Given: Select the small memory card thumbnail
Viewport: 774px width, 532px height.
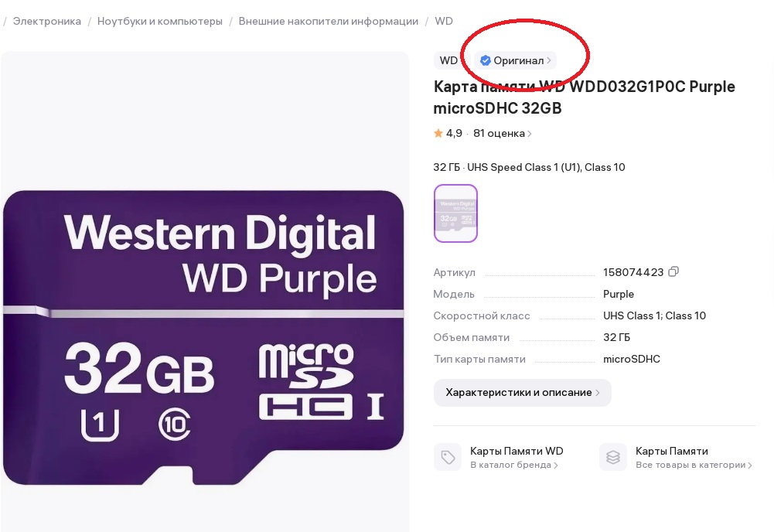Looking at the screenshot, I should 455,213.
